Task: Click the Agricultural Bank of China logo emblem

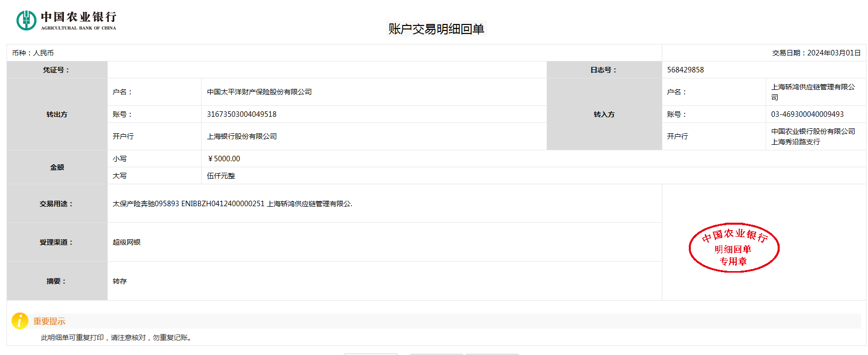Action: [x=26, y=20]
